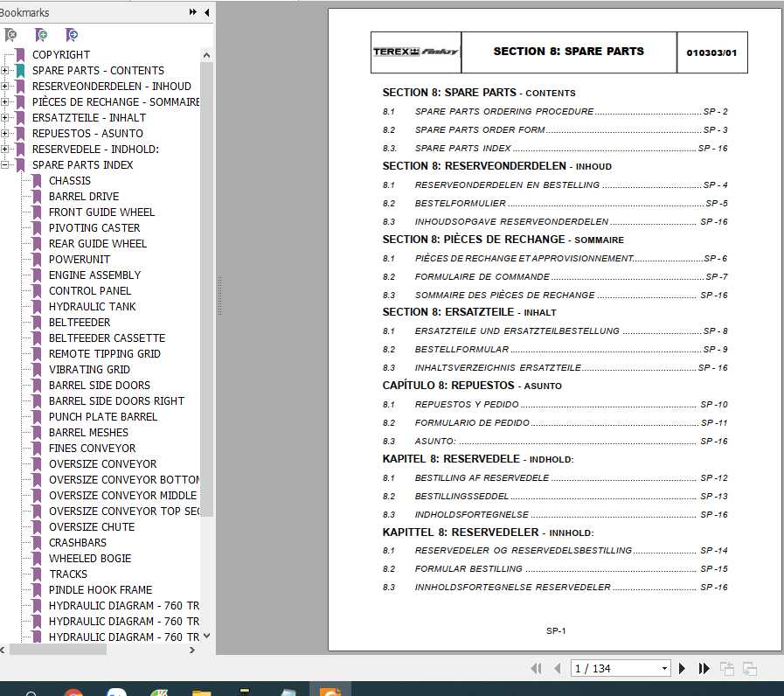Go to the first page button

(536, 669)
